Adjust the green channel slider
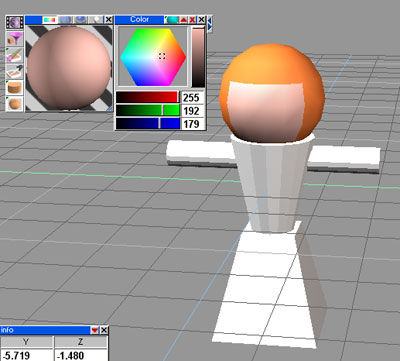 (148, 110)
